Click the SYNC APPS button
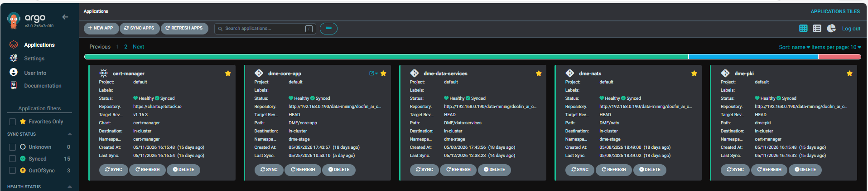Viewport: 868px width, 191px height. 139,28
